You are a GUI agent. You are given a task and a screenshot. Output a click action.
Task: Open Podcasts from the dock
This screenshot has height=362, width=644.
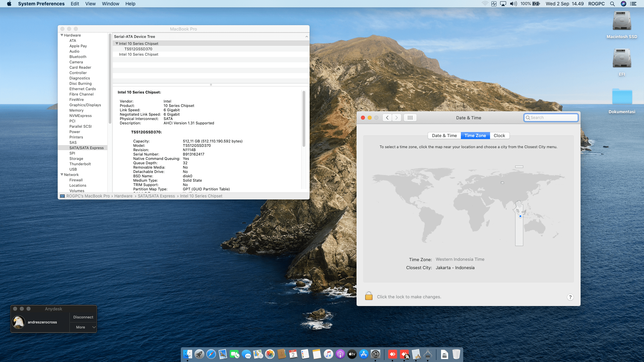[x=340, y=354]
